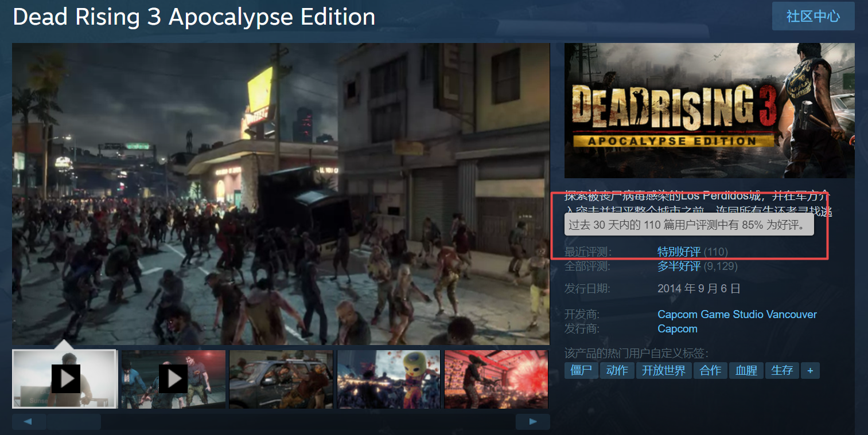The height and width of the screenshot is (435, 868).
Task: Select the 开放世界 tag
Action: click(x=664, y=370)
